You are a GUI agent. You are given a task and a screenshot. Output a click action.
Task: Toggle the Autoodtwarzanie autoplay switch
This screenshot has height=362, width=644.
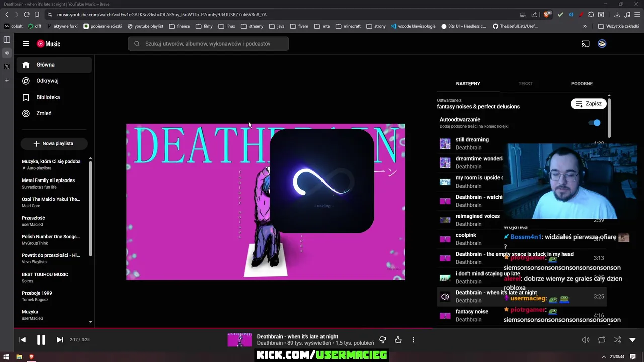point(595,123)
